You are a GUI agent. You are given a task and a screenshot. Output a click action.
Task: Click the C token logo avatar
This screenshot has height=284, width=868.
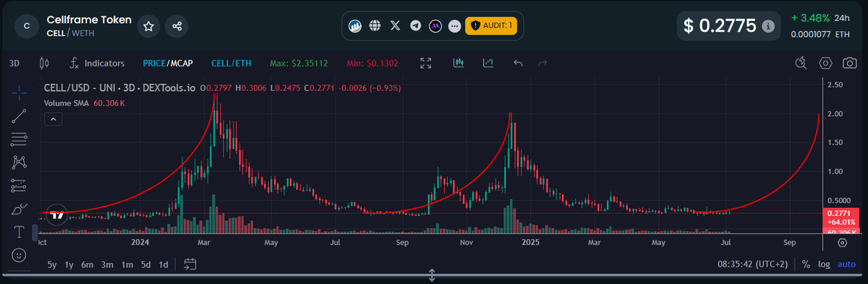[27, 26]
